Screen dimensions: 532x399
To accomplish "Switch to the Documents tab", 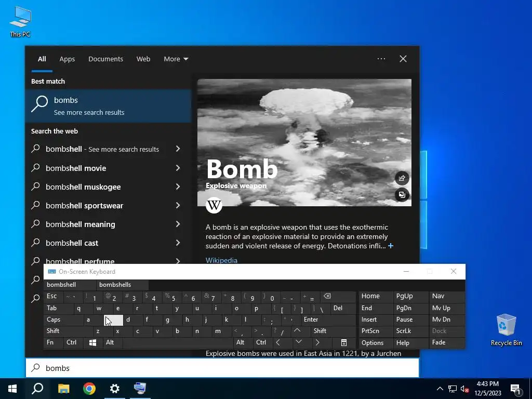I will coord(106,59).
